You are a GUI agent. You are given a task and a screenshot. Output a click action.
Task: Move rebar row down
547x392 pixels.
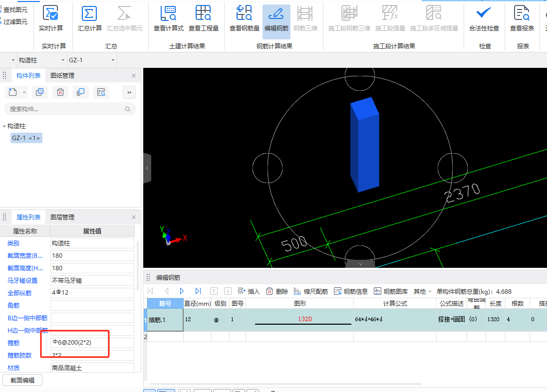point(228,291)
